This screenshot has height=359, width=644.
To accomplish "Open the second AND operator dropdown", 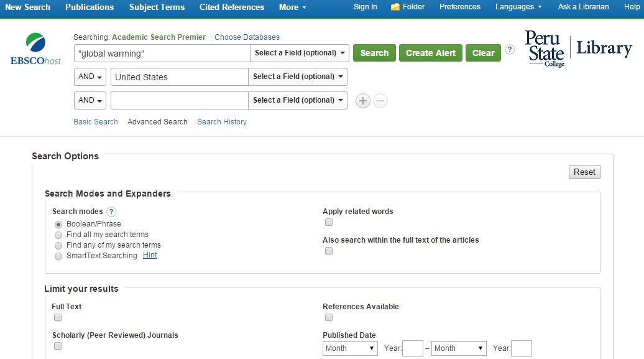I will pyautogui.click(x=90, y=100).
